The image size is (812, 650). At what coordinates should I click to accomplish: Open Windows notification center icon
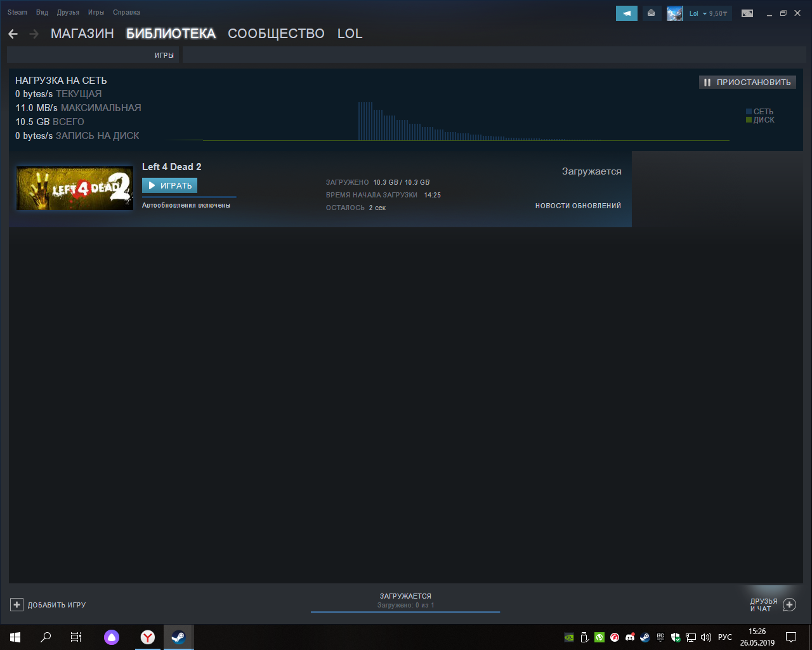(791, 637)
